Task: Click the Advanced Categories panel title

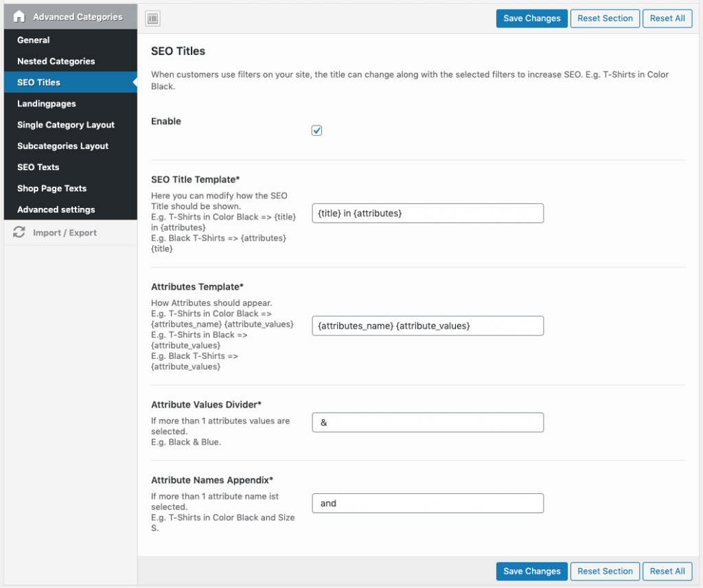Action: [x=78, y=17]
